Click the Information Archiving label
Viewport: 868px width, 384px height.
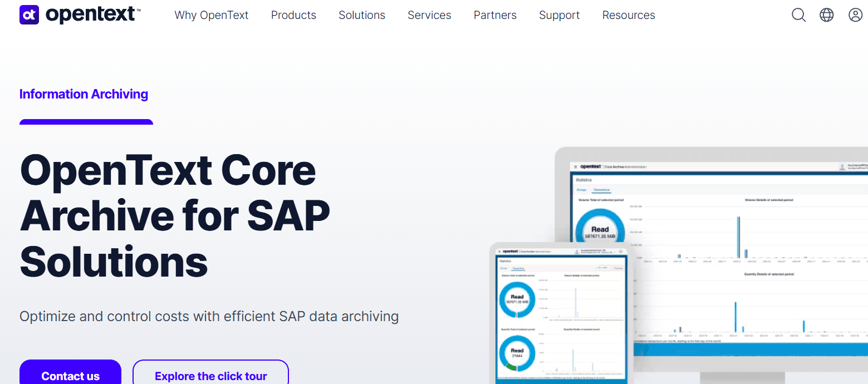tap(84, 94)
